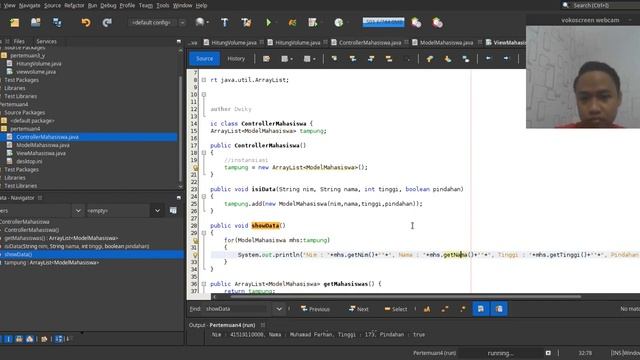Collapse the code fold at line 18
This screenshot has height=360, width=640.
204,153
